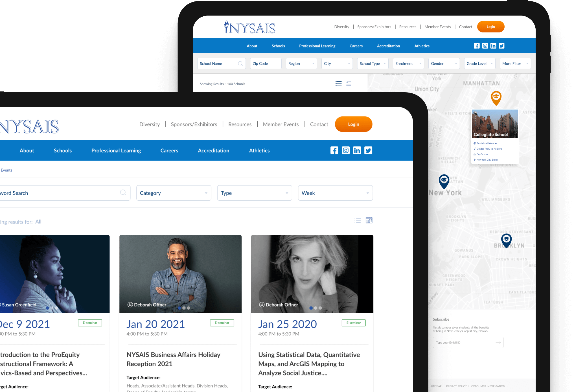Open LinkedIn icon on back schools page

tap(493, 46)
